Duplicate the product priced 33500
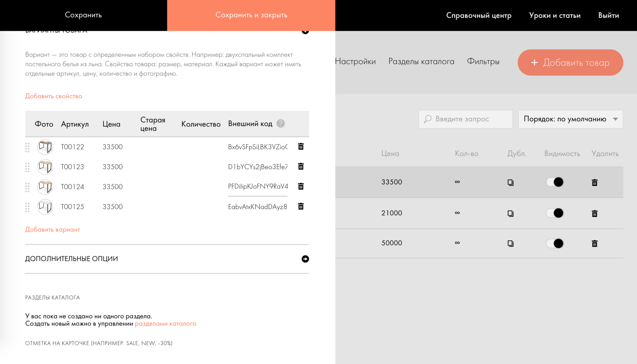The image size is (637, 364). (x=510, y=182)
